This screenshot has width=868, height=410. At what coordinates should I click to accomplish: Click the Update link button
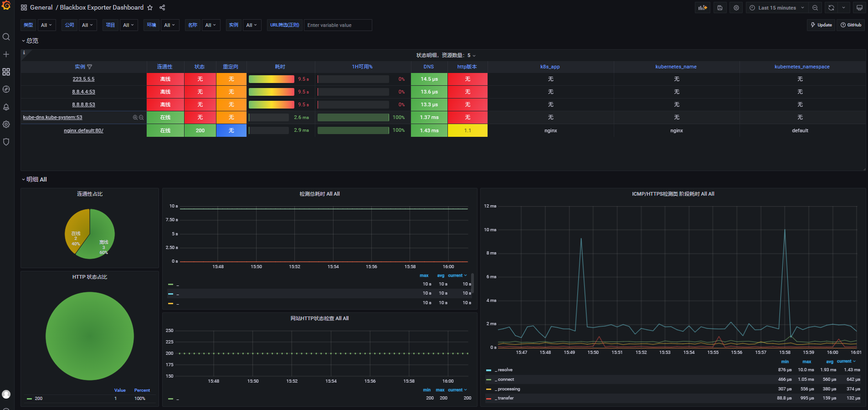click(821, 25)
